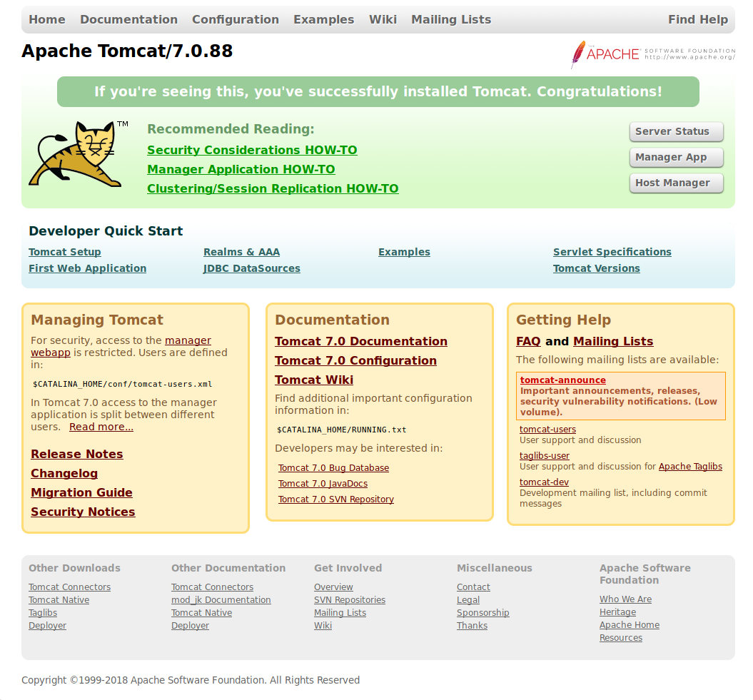The width and height of the screenshot is (753, 700).
Task: Open First Web Application link
Action: click(x=87, y=268)
